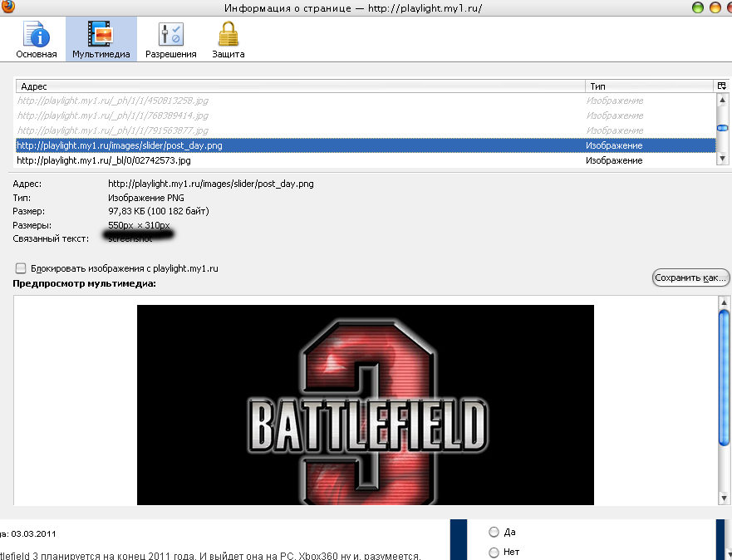
Task: Click down arrow of media list scrollbar
Action: (x=722, y=159)
